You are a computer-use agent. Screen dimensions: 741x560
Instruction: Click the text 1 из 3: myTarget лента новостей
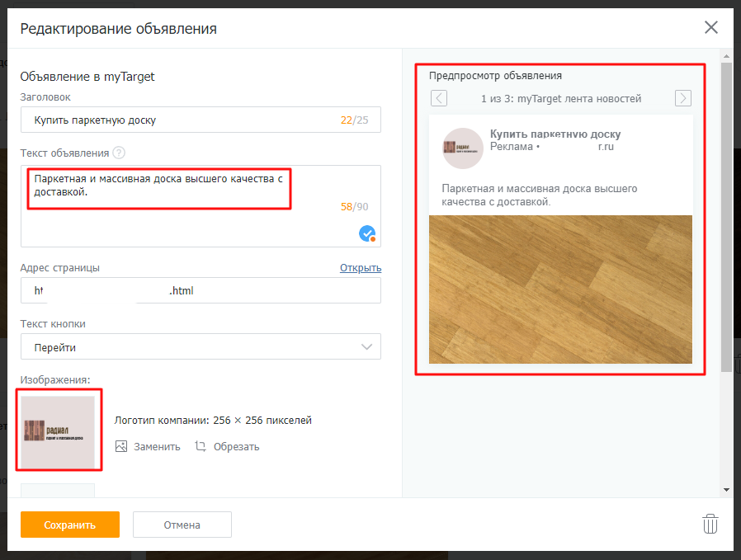[561, 99]
